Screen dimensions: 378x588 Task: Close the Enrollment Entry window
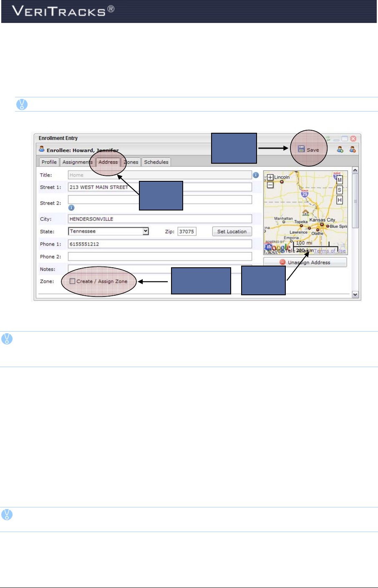coord(353,138)
